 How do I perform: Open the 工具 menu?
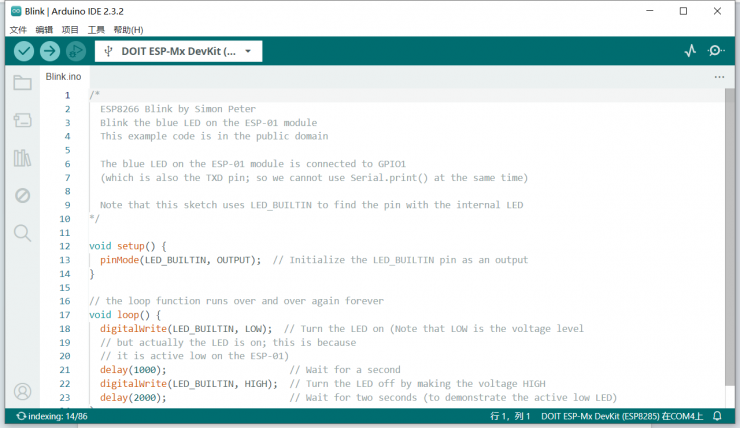pos(96,30)
